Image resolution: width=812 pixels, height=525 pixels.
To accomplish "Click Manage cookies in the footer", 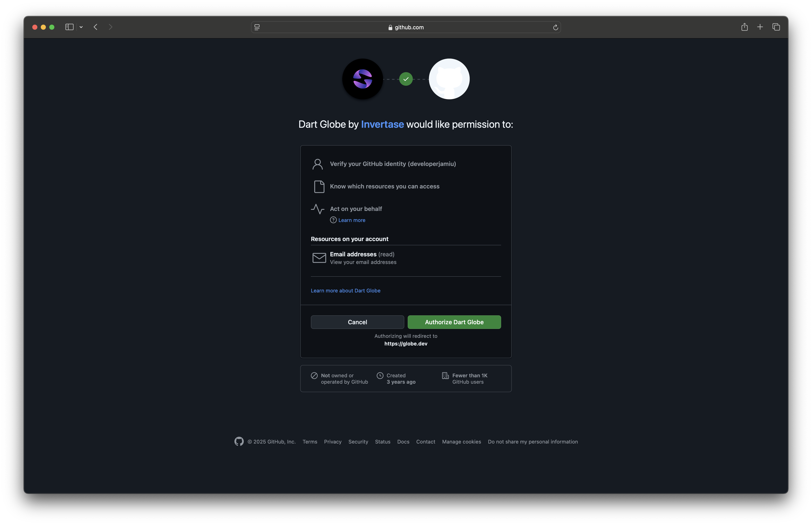I will [461, 442].
